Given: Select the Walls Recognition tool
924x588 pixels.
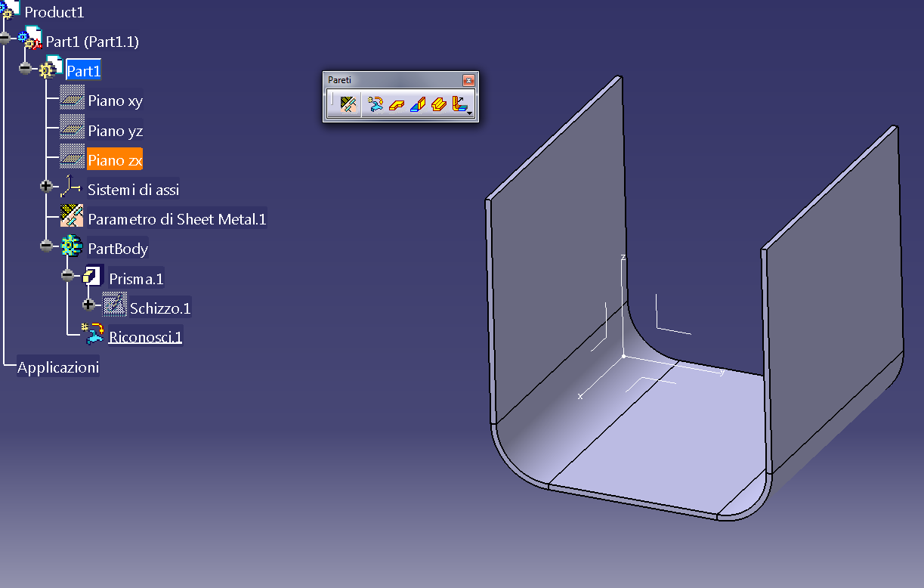Looking at the screenshot, I should pos(375,104).
